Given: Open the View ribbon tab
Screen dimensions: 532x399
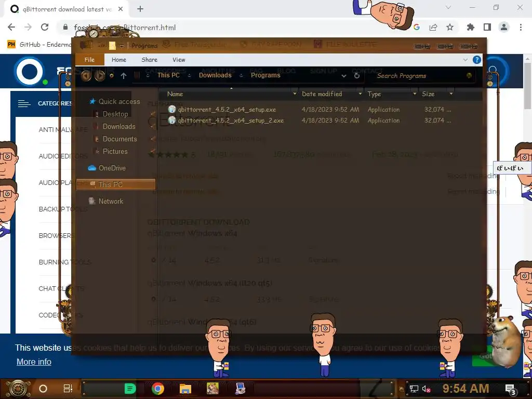Looking at the screenshot, I should tap(179, 60).
